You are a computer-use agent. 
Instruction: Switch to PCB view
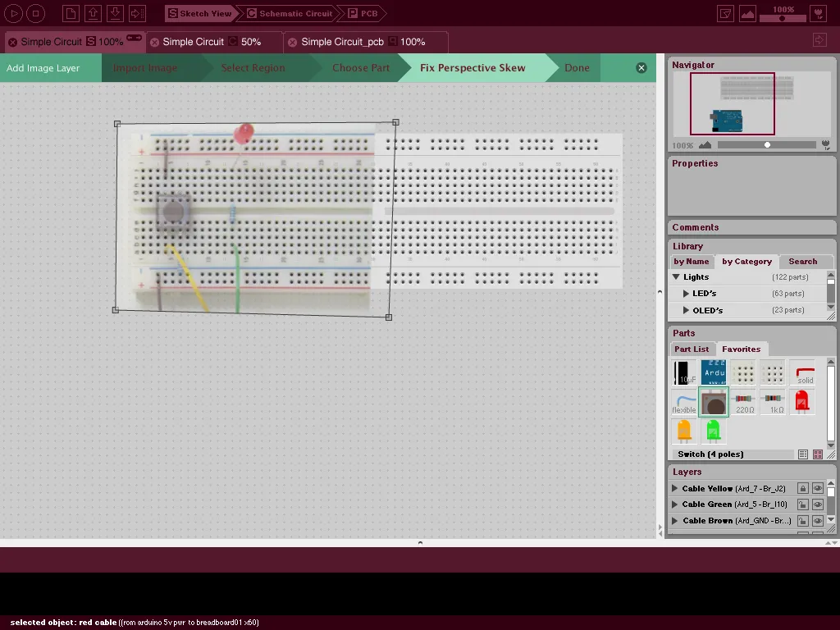click(363, 13)
